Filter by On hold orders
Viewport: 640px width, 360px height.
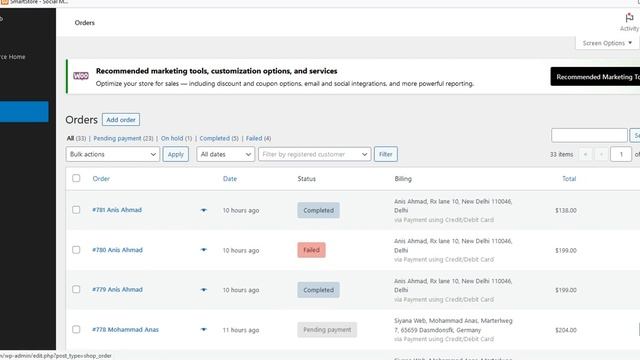click(176, 138)
